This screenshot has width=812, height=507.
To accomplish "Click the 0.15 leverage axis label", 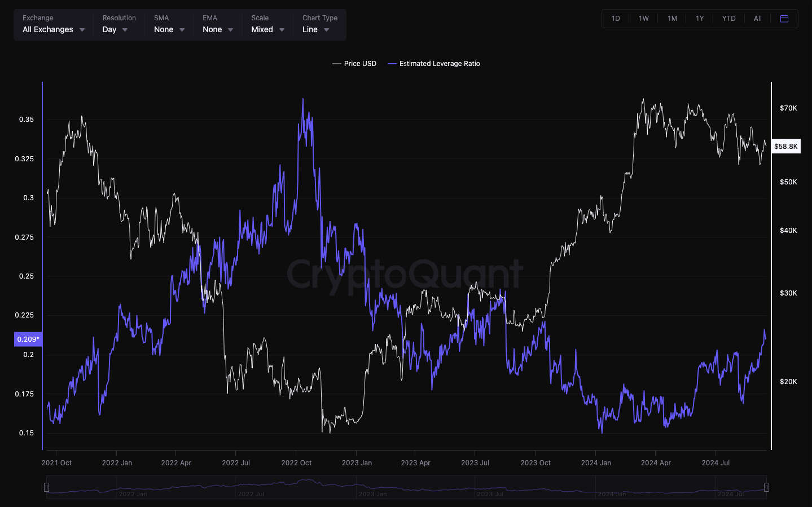I will coord(27,433).
